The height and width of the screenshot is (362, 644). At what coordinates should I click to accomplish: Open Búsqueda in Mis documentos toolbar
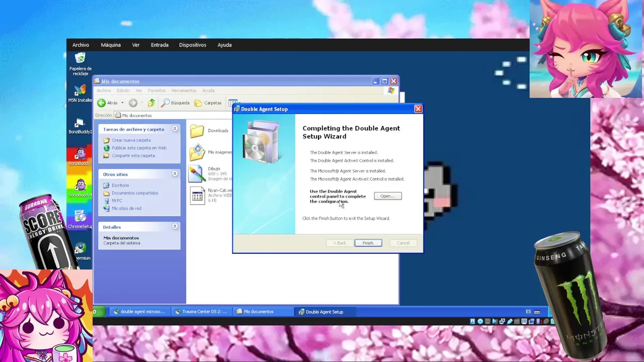point(175,103)
